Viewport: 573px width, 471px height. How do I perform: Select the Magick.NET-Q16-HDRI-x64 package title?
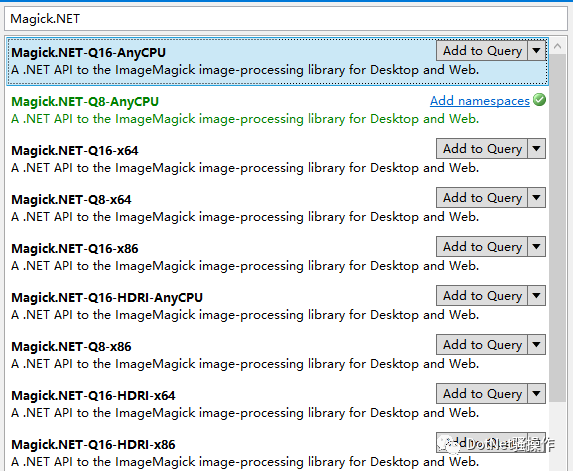point(93,395)
